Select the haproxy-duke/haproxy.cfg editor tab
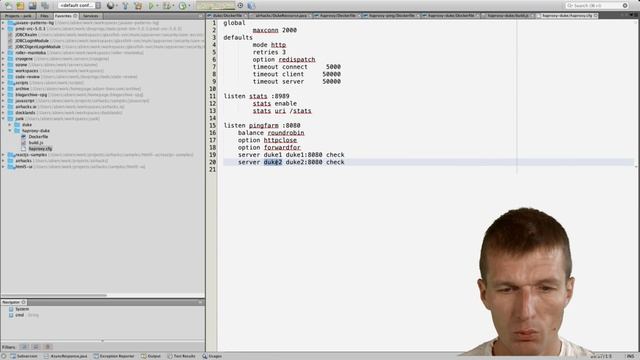The height and width of the screenshot is (360, 640). [x=567, y=16]
